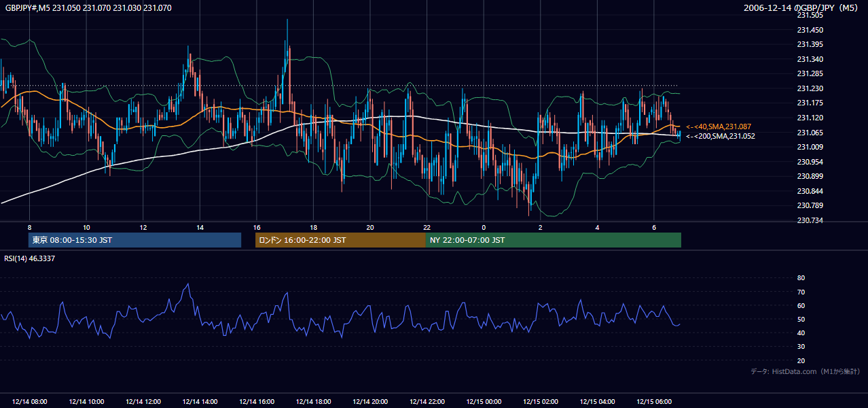Click hour tick 12 under the price chart
This screenshot has width=868, height=408.
click(x=143, y=227)
